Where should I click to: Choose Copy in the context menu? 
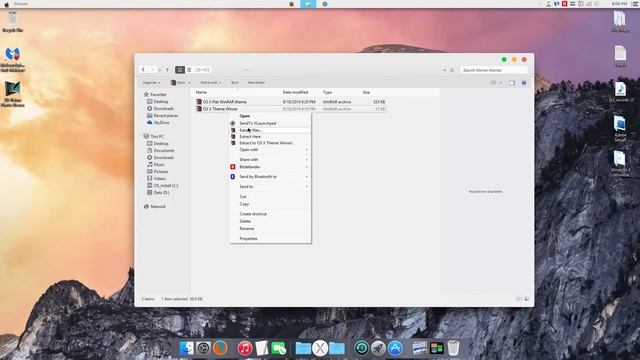pos(270,204)
